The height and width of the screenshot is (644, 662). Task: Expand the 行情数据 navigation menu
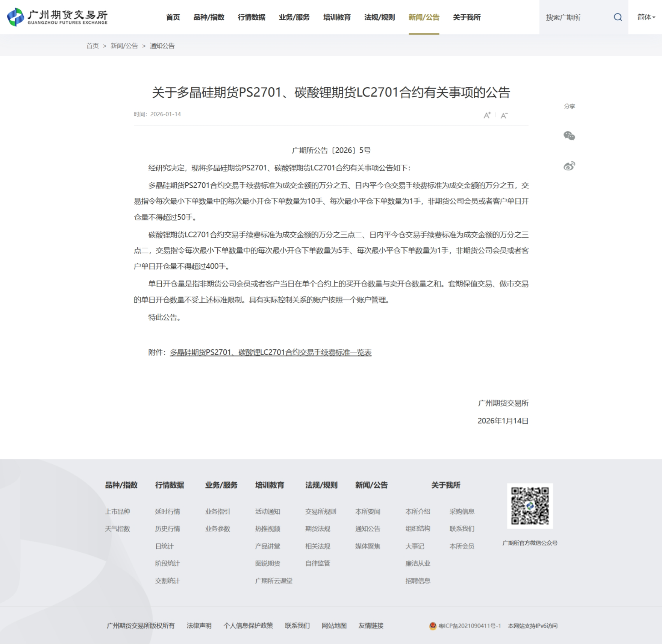[x=251, y=17]
